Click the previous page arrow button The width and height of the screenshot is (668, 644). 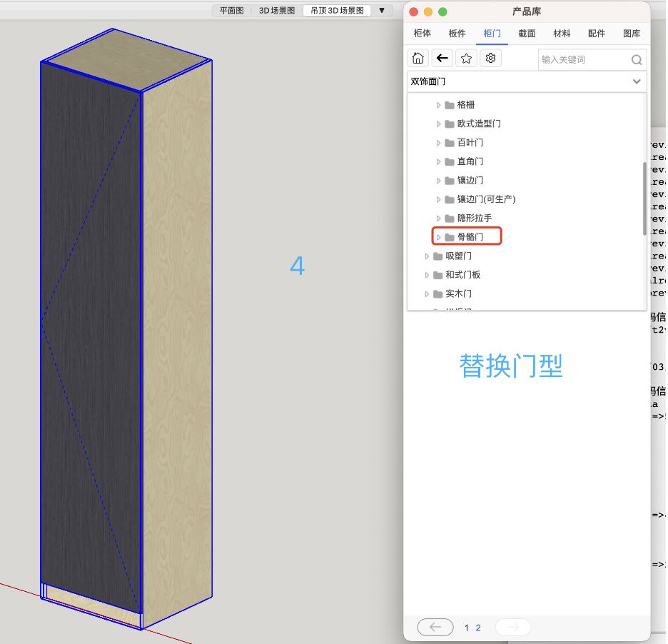tap(435, 628)
